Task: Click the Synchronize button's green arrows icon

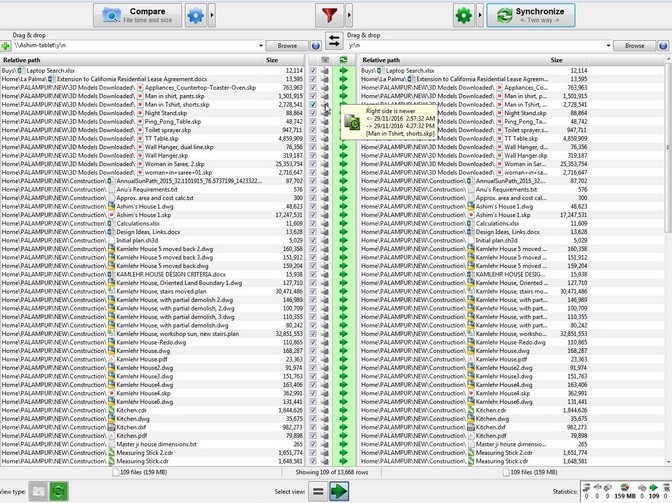Action: tap(504, 15)
